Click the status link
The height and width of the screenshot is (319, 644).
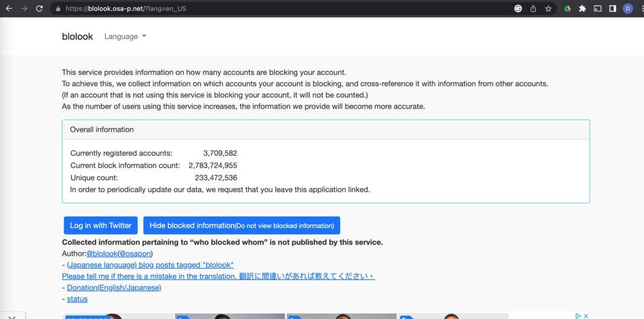coord(77,299)
